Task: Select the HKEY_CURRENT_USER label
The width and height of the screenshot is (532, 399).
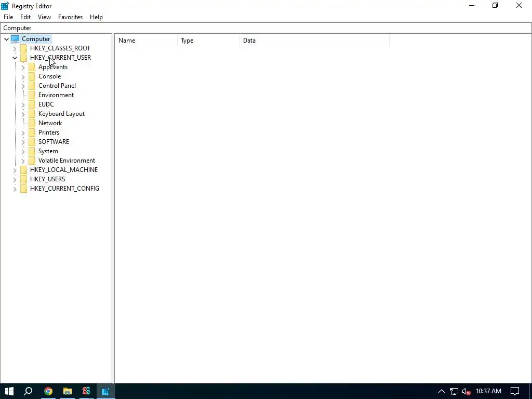Action: tap(60, 58)
